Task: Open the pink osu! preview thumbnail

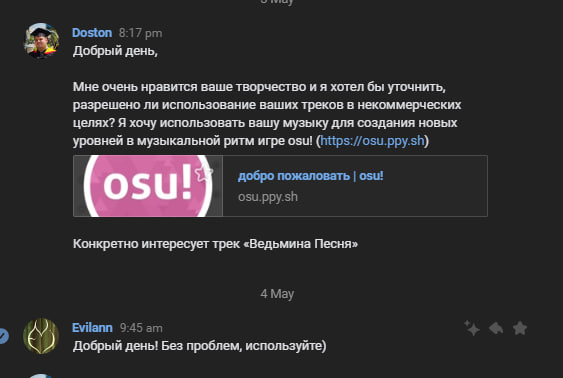Action: 148,186
